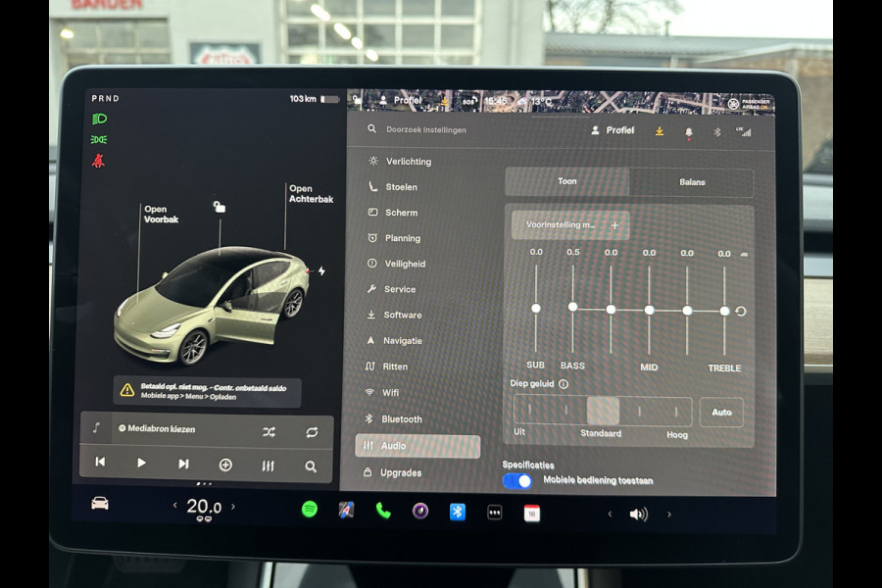Viewport: 882px width, 588px height.
Task: Open the calendar app in the dock
Action: 531,511
